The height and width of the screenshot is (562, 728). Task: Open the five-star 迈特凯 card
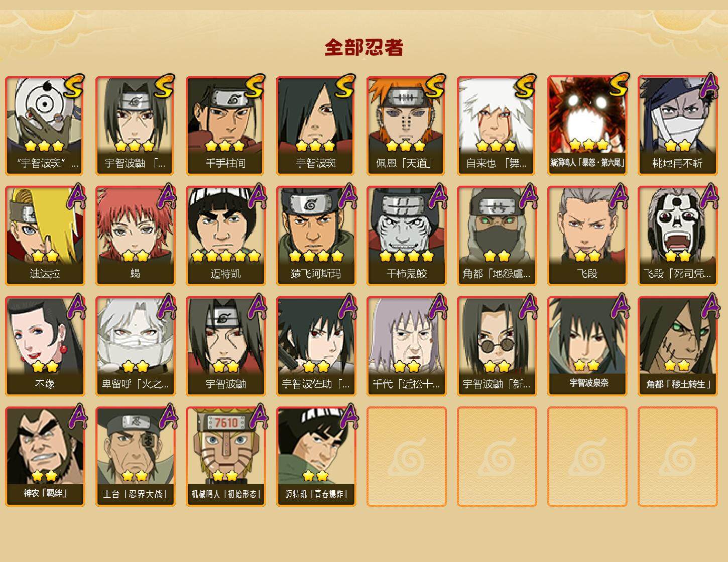click(226, 236)
